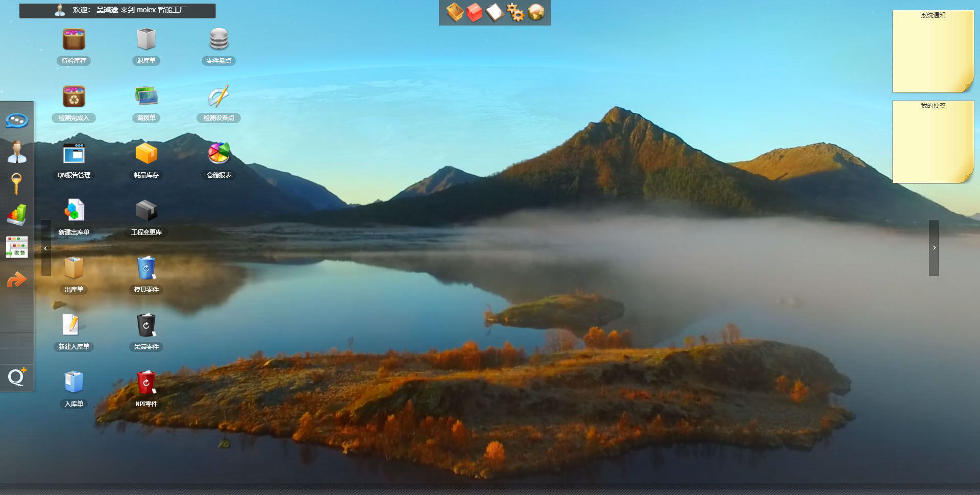Image resolution: width=980 pixels, height=495 pixels.
Task: Launch 耗品库存 yellow box icon
Action: click(146, 154)
